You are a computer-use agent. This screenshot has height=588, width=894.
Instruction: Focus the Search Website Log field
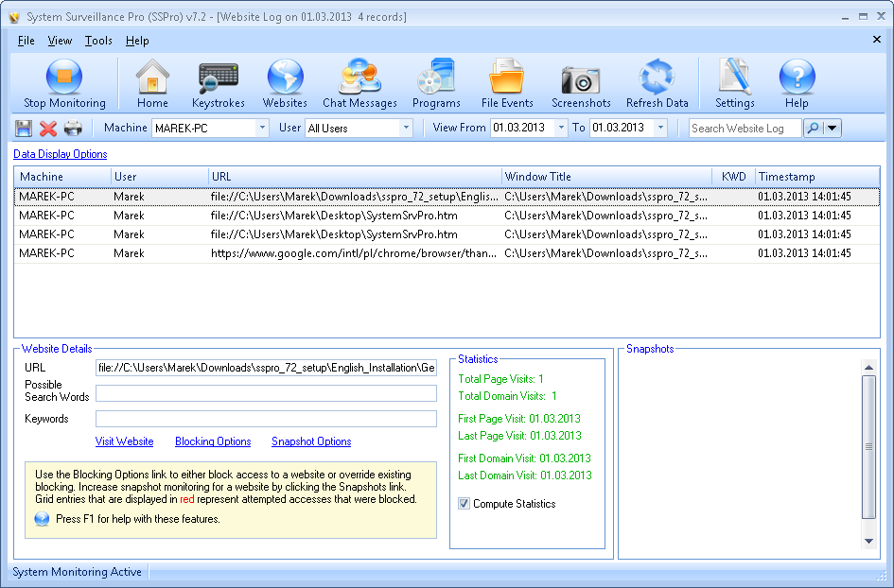click(745, 129)
